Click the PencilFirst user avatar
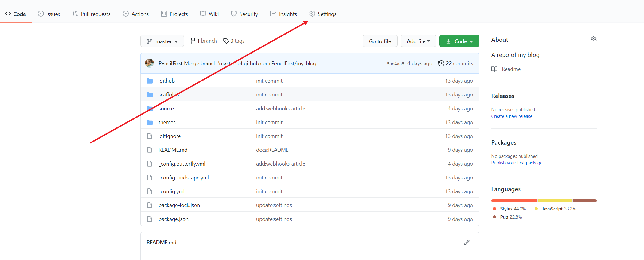 click(150, 63)
